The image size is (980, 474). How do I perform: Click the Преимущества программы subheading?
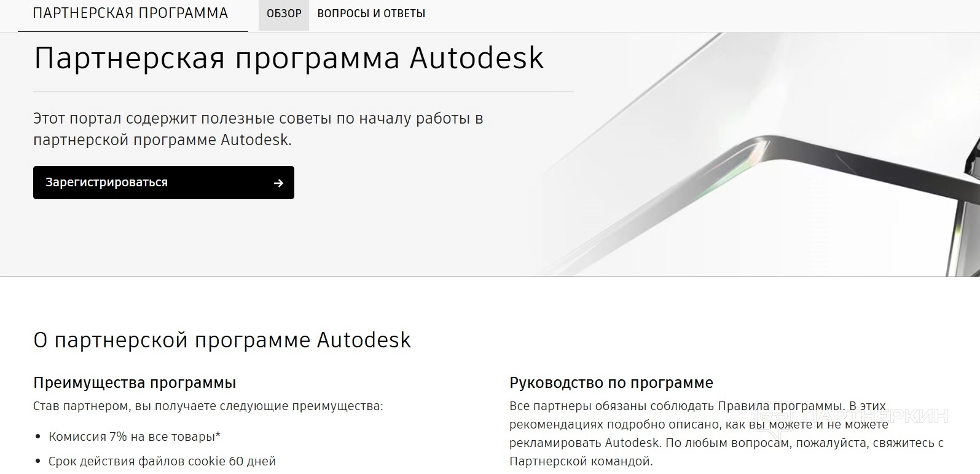pyautogui.click(x=135, y=383)
